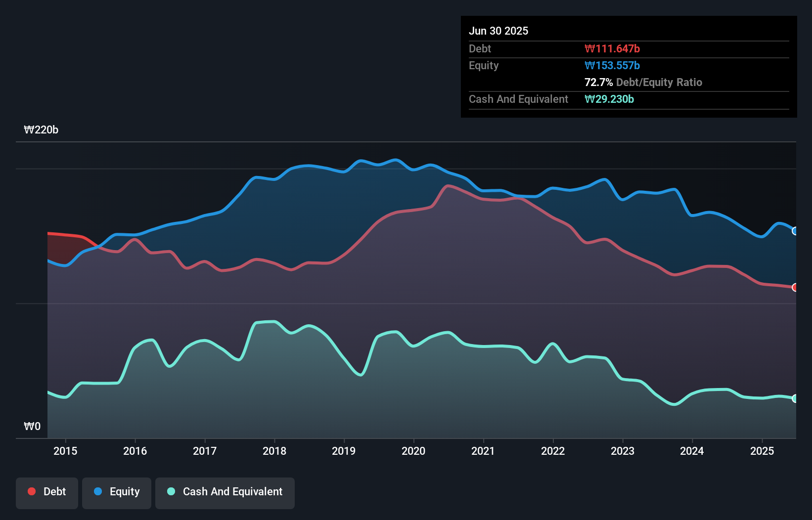Click the ₩220b y-axis label

[41, 130]
